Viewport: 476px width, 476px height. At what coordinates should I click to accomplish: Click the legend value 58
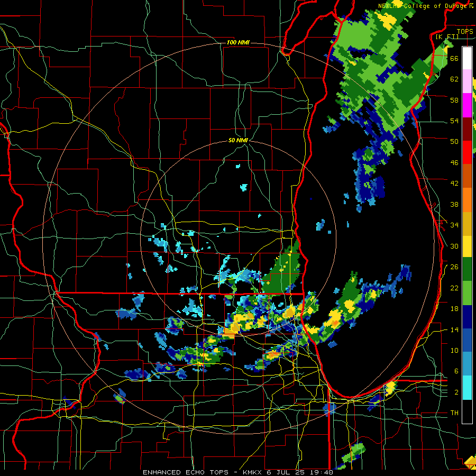click(454, 100)
